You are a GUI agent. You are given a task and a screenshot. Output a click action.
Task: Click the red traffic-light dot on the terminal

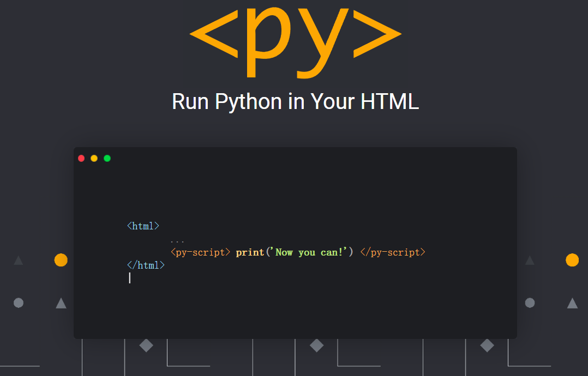pyautogui.click(x=81, y=158)
